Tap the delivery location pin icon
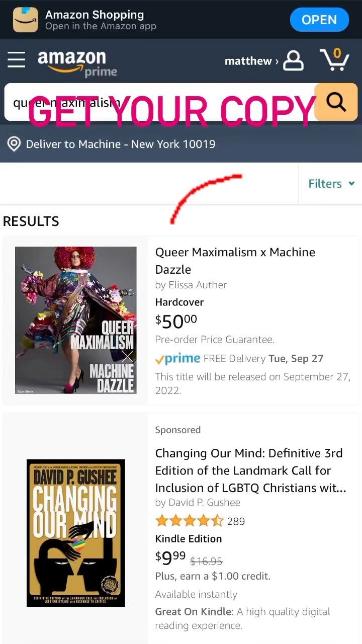Viewport: 362px width, 644px height. [x=14, y=144]
